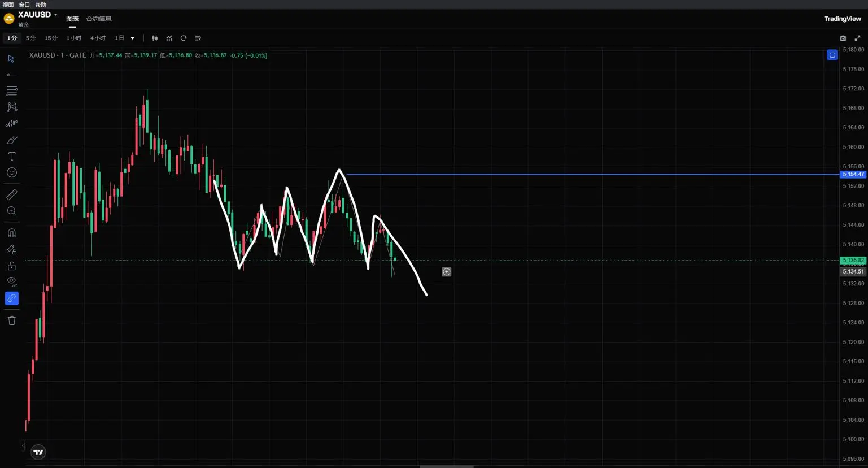Click the horizontal scrollbar thumb at chart bottom
The image size is (868, 468).
click(x=446, y=466)
